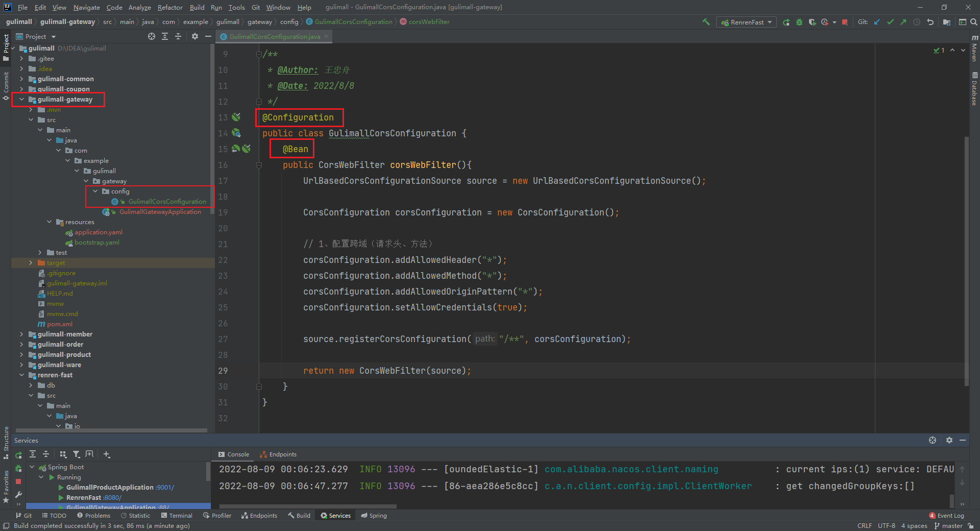The height and width of the screenshot is (531, 980).
Task: Select the GulimallCorsConfiguration.java editor tab
Action: pyautogui.click(x=274, y=36)
